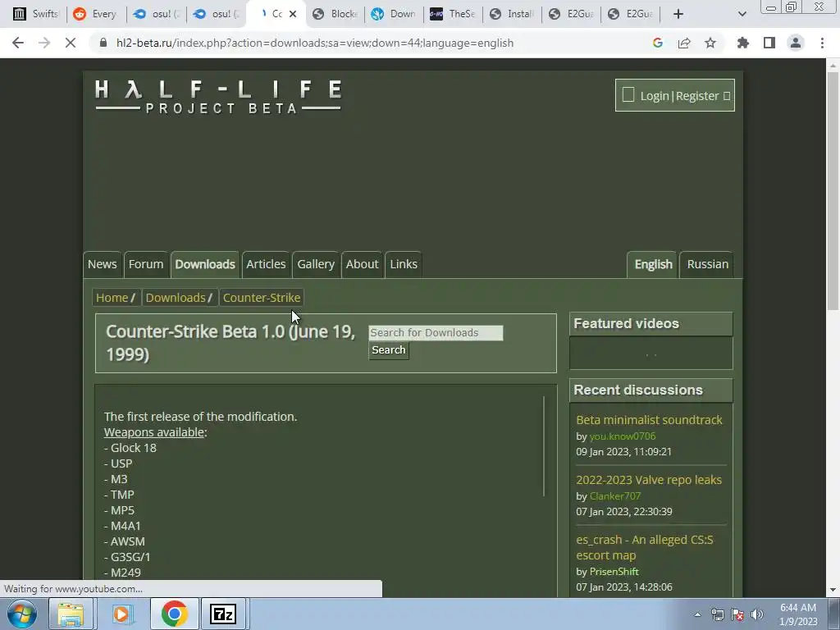Open the News menu item

click(103, 264)
